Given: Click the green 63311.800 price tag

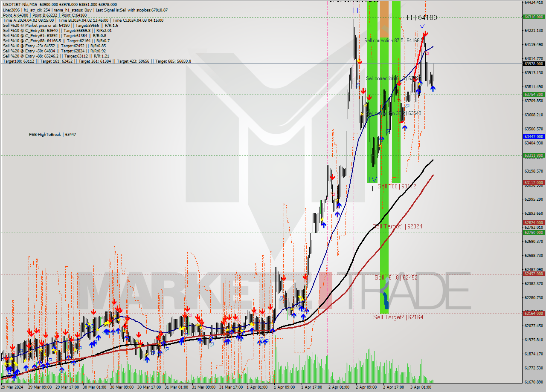Looking at the screenshot, I should pos(533,155).
